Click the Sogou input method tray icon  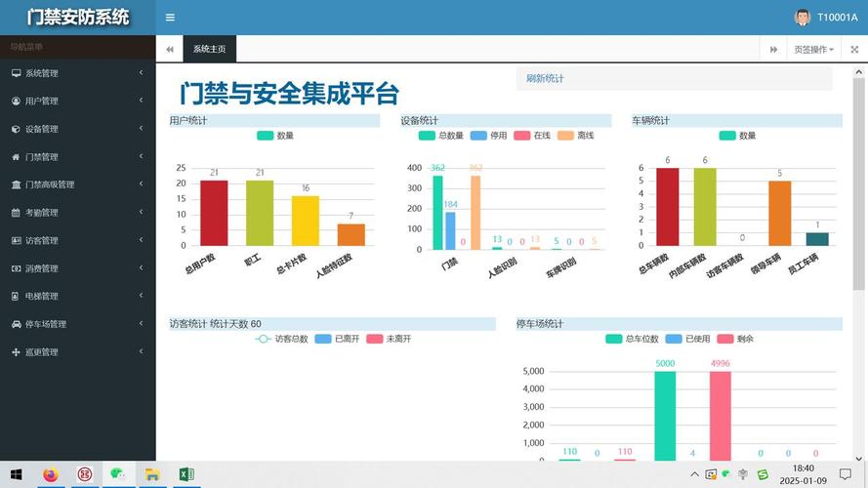tap(763, 474)
